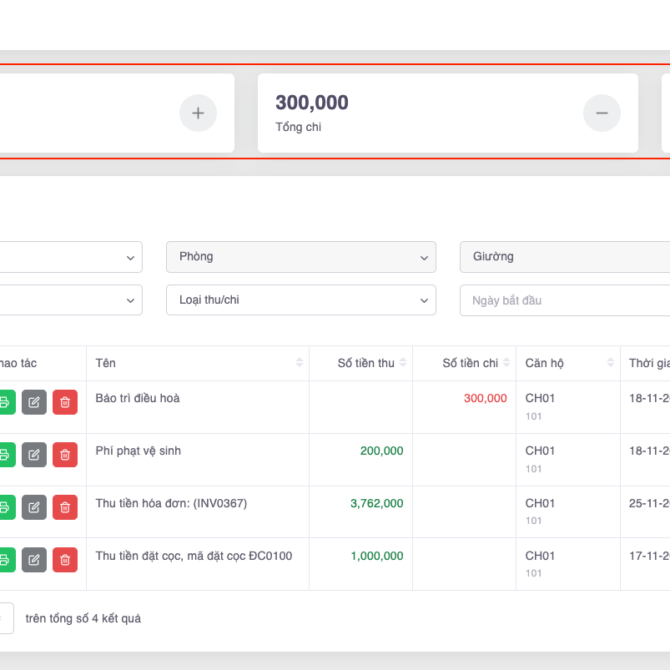
Task: Edit the Thu tiền hóa đơn INV0367 row
Action: 34,507
